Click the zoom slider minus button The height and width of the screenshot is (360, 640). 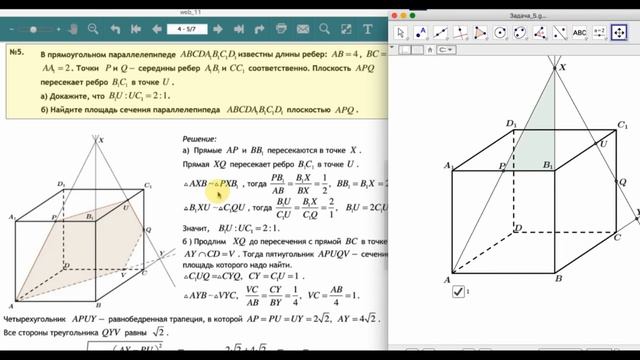[11, 29]
